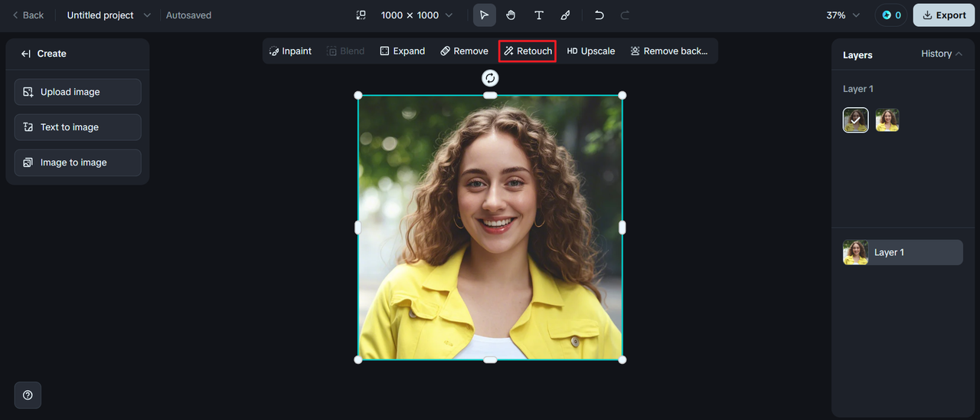The width and height of the screenshot is (980, 420).
Task: Open the HD Upscale tool
Action: 590,51
